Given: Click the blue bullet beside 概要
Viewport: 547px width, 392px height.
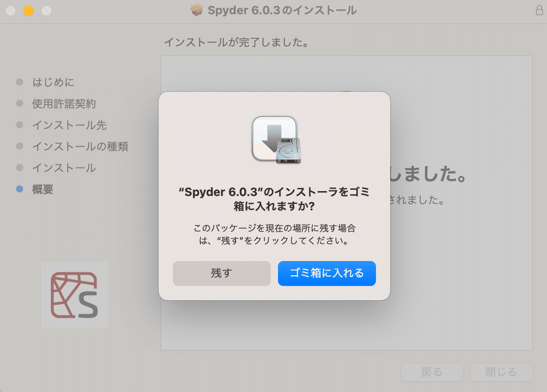Looking at the screenshot, I should [x=20, y=189].
